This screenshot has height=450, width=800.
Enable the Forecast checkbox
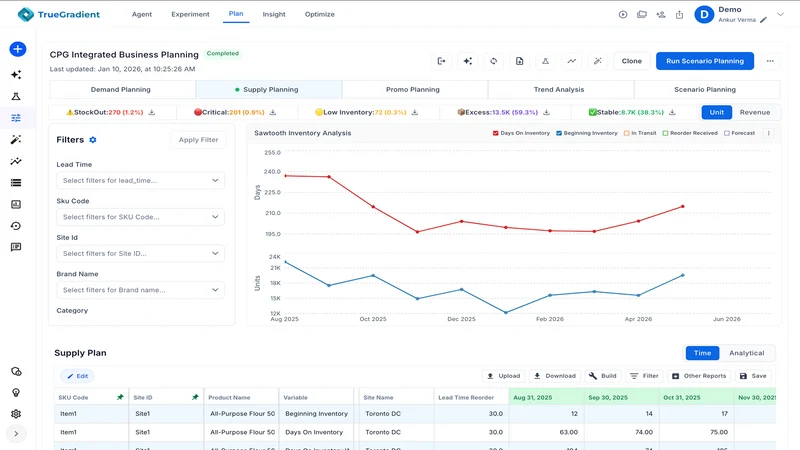coord(727,133)
